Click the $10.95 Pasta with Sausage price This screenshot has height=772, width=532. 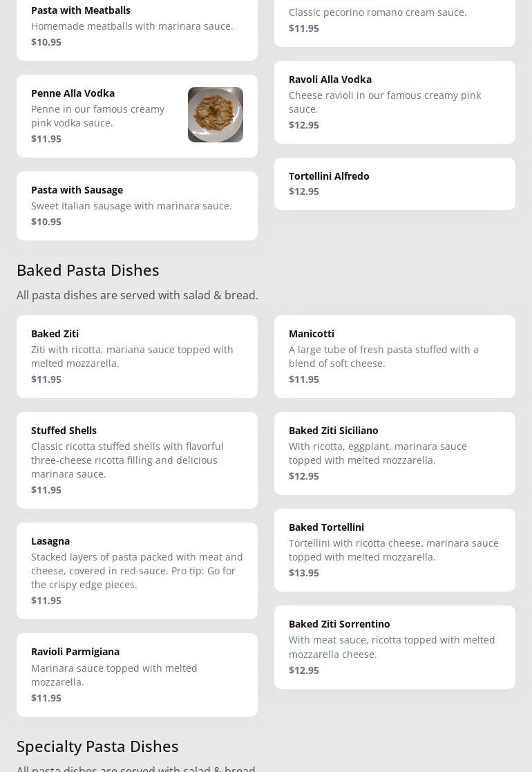tap(46, 221)
